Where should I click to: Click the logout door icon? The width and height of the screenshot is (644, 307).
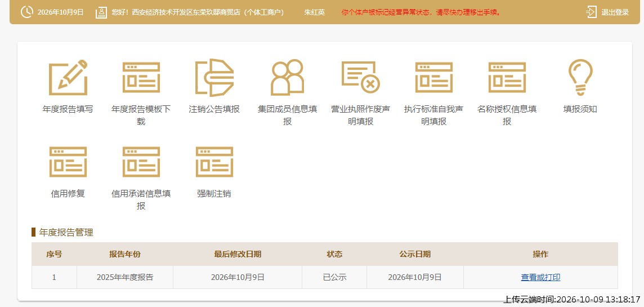pyautogui.click(x=591, y=12)
